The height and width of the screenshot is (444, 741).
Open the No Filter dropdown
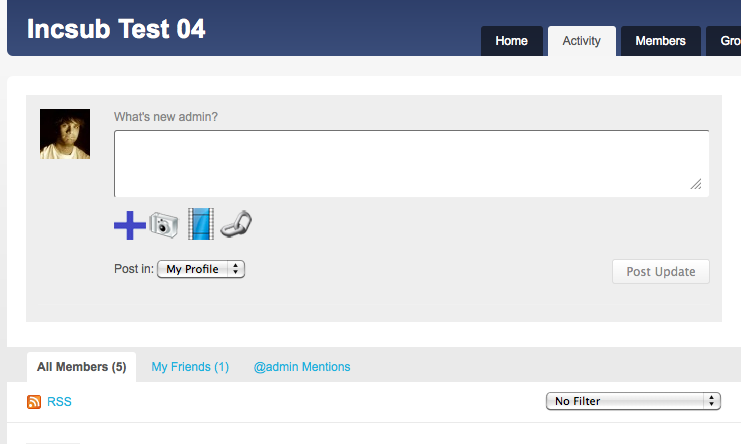coord(633,401)
